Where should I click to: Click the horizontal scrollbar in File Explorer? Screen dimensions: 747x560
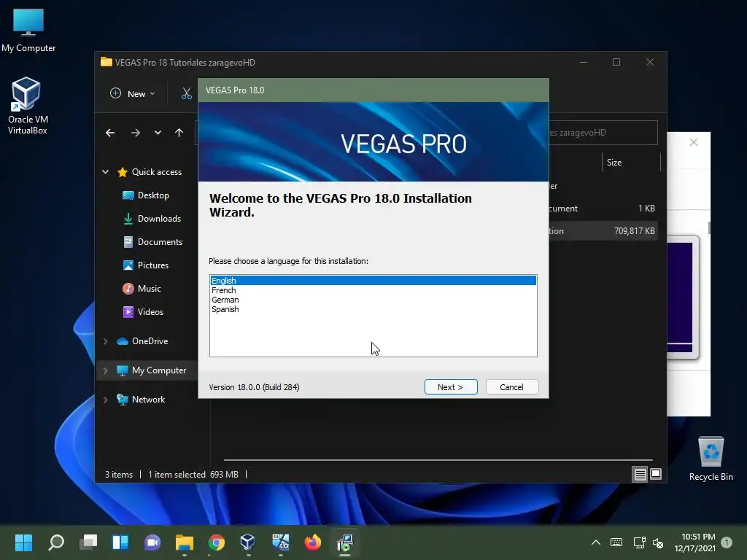coord(438,460)
